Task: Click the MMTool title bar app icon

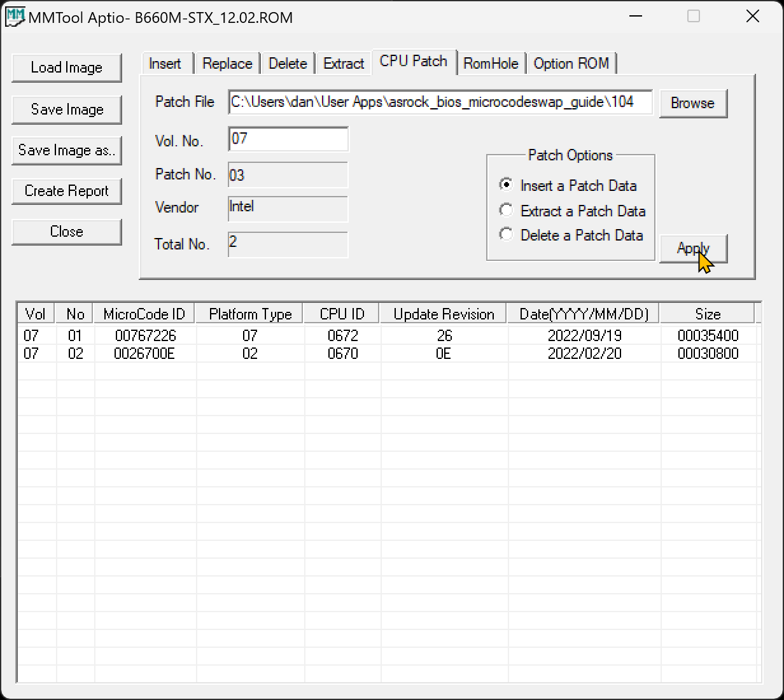Action: tap(15, 17)
